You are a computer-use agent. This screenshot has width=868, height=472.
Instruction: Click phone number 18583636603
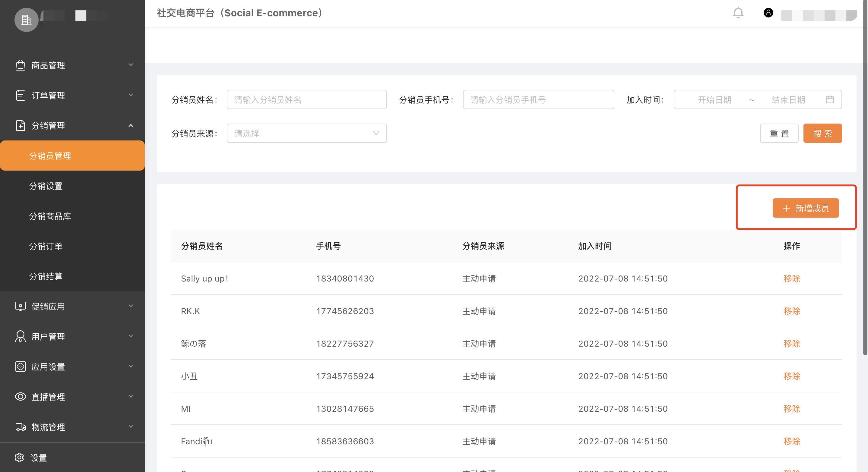click(345, 441)
